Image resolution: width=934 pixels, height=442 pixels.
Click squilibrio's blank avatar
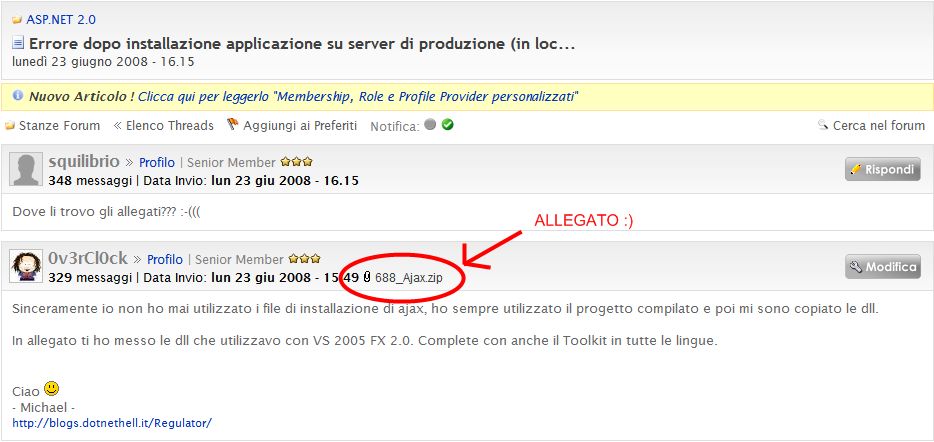26,169
